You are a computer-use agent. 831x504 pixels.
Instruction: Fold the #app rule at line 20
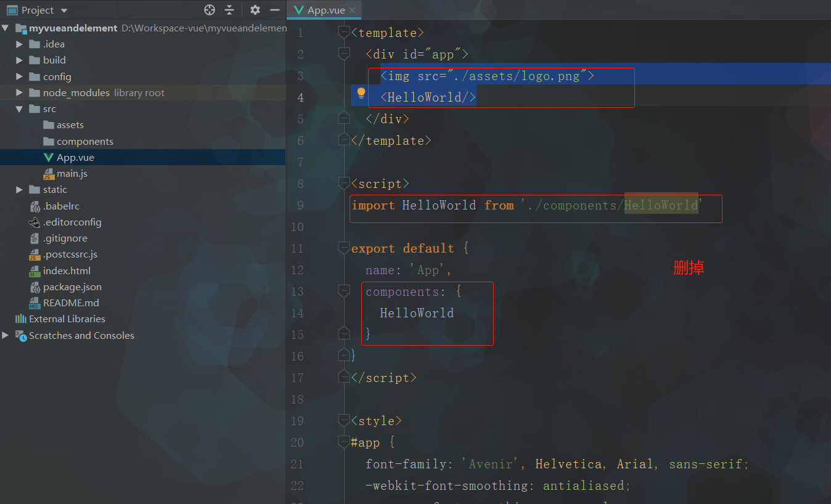[x=345, y=442]
